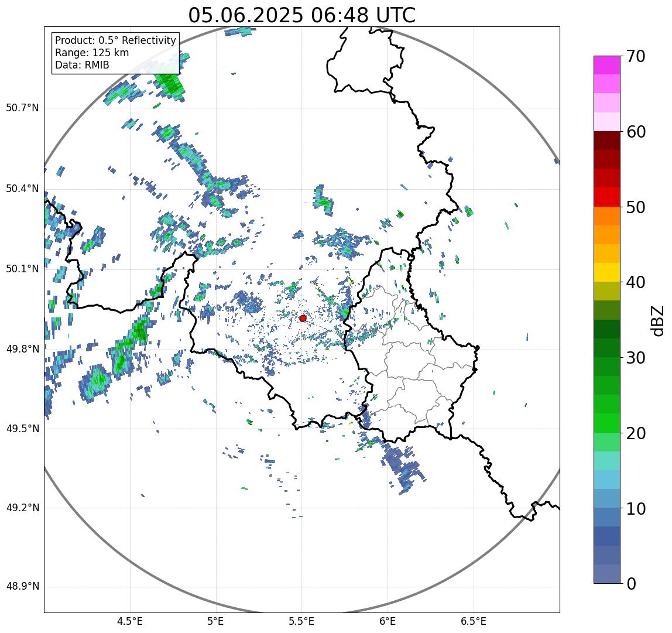Click the yellow colorbar segment at 40
The width and height of the screenshot is (672, 633).
607,273
